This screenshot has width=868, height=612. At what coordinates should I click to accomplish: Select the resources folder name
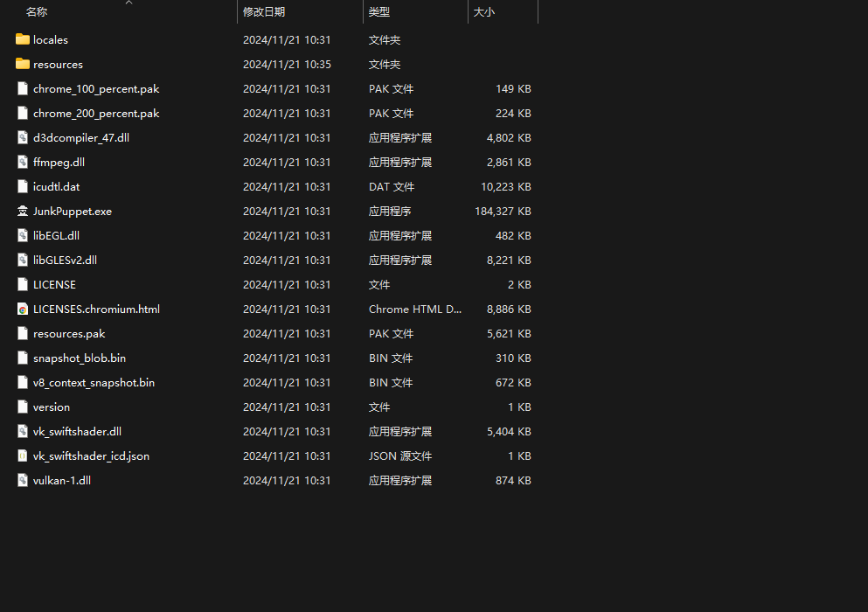58,64
